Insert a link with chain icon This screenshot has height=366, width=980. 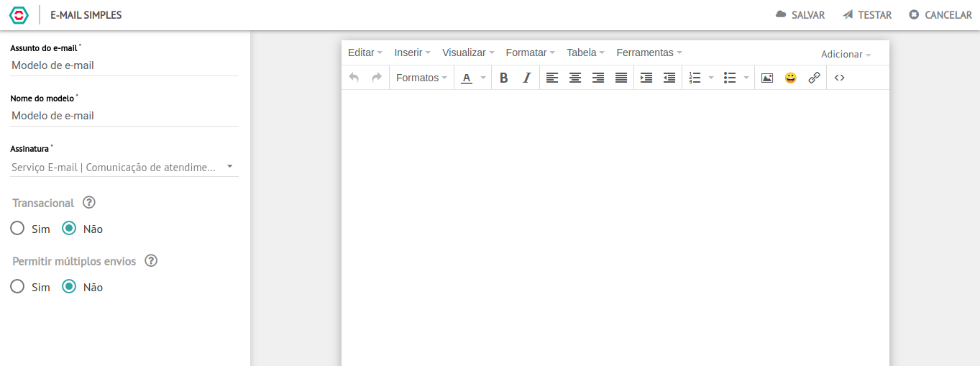tap(814, 78)
